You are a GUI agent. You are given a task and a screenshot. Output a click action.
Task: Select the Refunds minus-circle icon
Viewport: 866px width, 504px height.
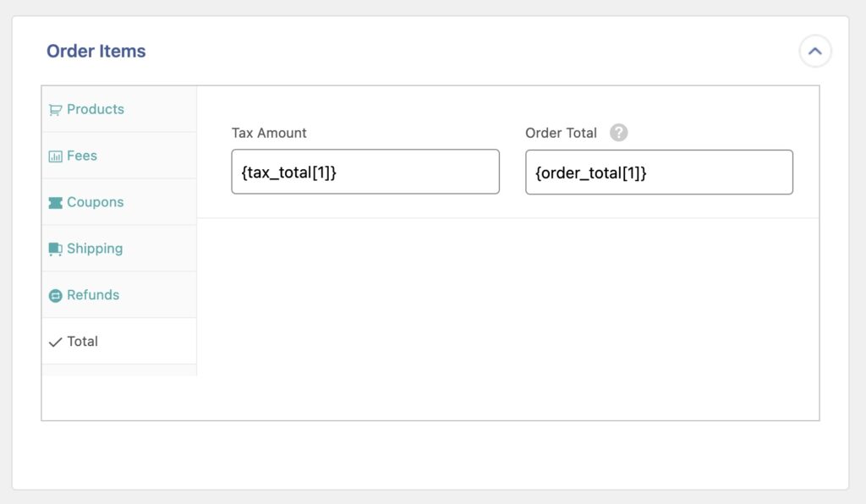(56, 295)
